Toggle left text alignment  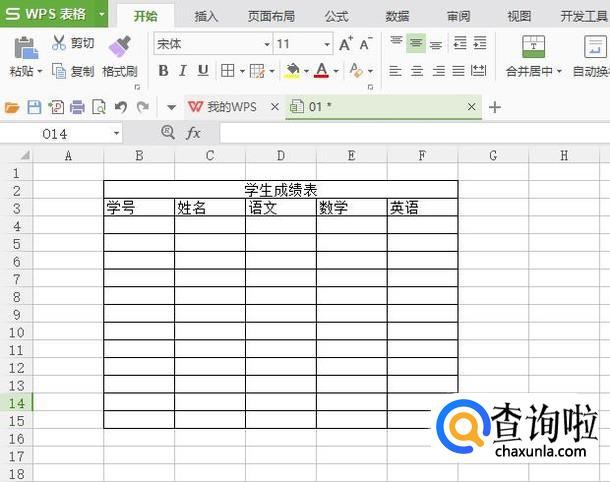395,71
